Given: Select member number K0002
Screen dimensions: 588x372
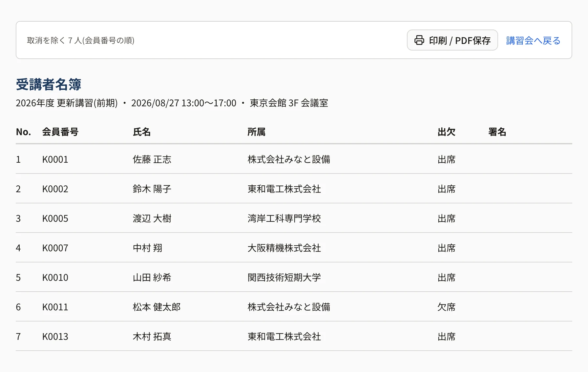Looking at the screenshot, I should [55, 189].
